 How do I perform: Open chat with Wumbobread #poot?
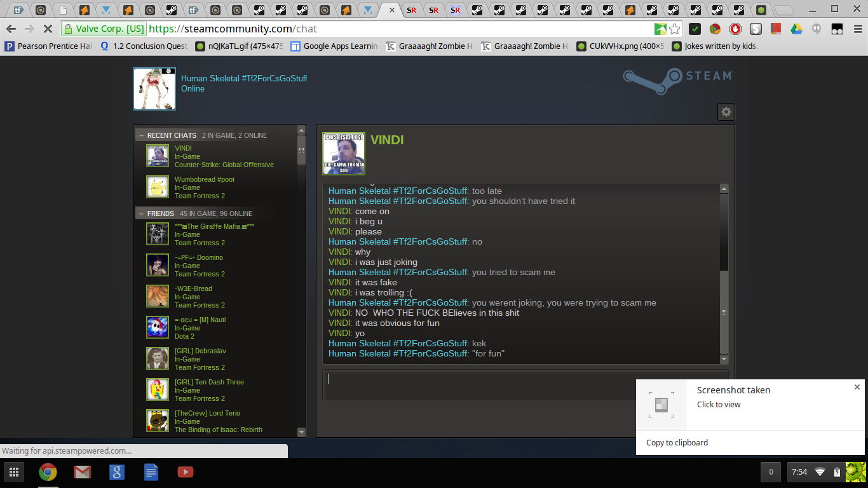point(204,180)
